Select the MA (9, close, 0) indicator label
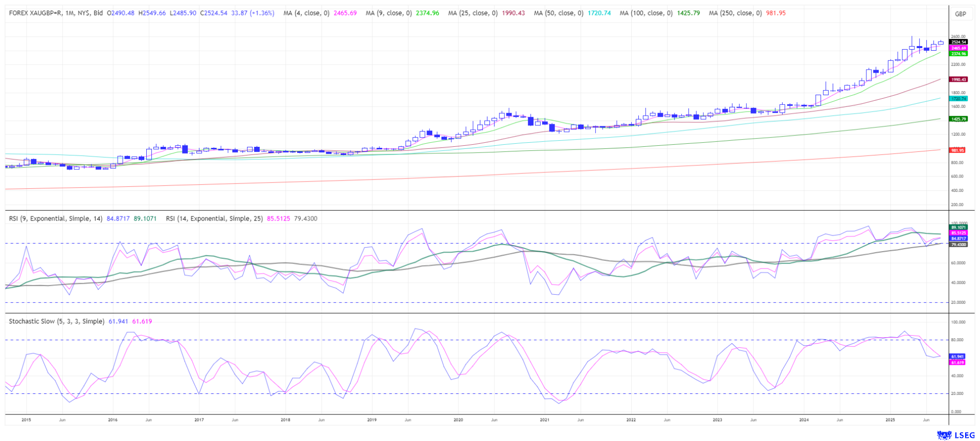This screenshot has width=980, height=441. (x=388, y=13)
